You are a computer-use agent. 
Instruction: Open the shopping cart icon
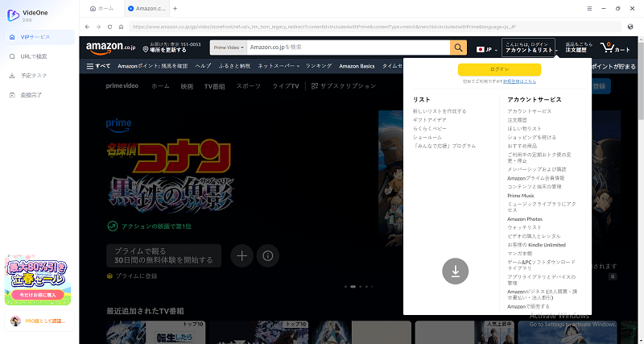coord(614,48)
